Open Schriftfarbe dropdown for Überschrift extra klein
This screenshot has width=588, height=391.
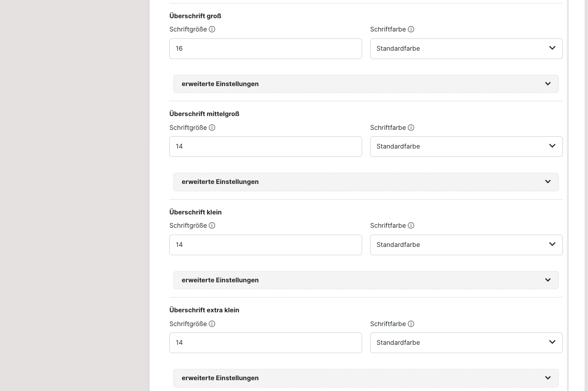click(x=466, y=343)
